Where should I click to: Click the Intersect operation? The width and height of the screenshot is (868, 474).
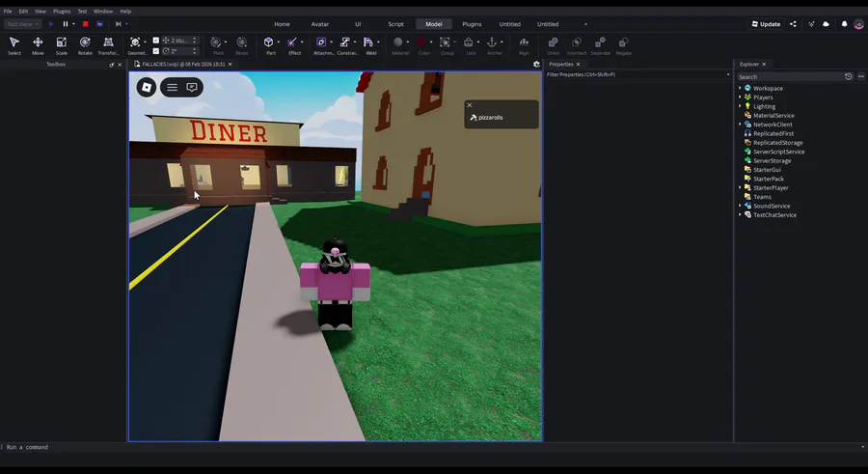[577, 45]
